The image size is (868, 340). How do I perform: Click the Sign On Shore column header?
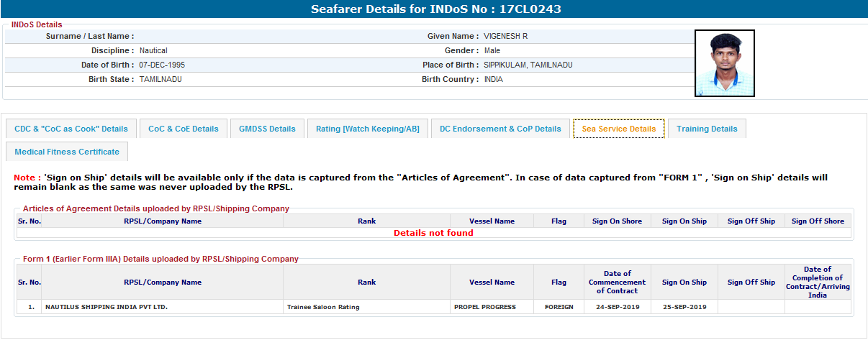pos(617,221)
